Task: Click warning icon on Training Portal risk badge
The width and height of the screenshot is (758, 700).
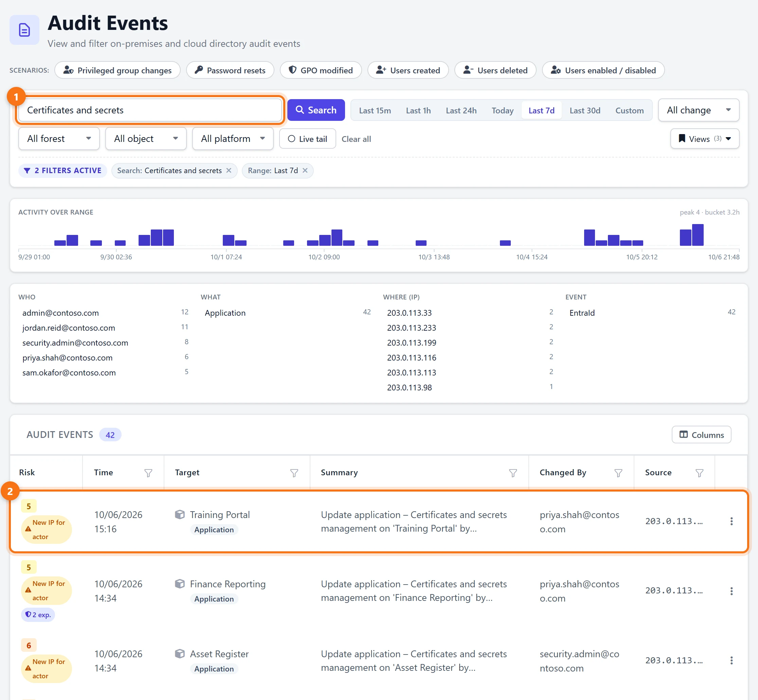Action: click(x=28, y=529)
